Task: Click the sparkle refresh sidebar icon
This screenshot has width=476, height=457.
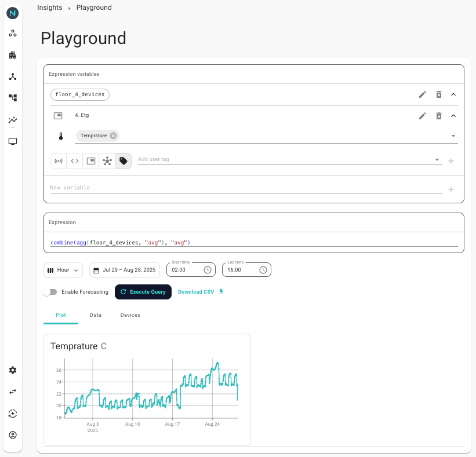Action: (x=12, y=414)
